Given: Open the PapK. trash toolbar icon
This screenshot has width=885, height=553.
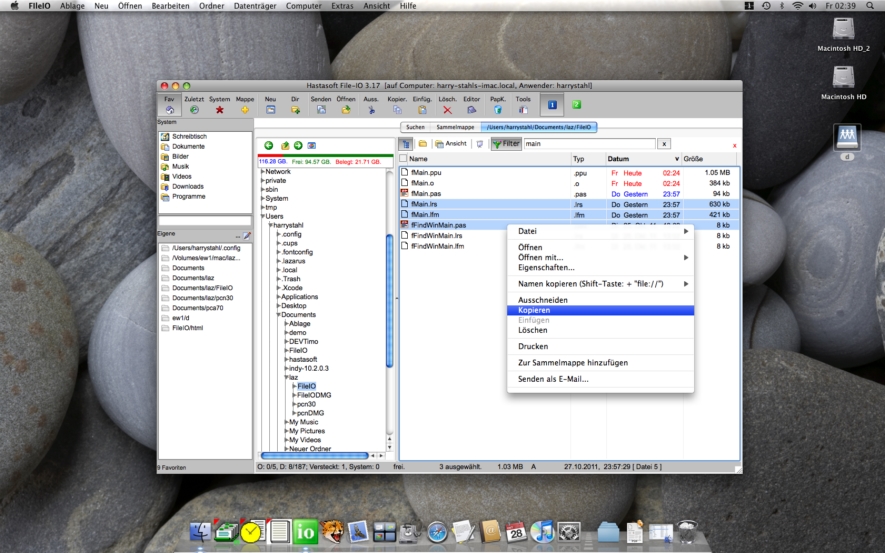Looking at the screenshot, I should [497, 110].
